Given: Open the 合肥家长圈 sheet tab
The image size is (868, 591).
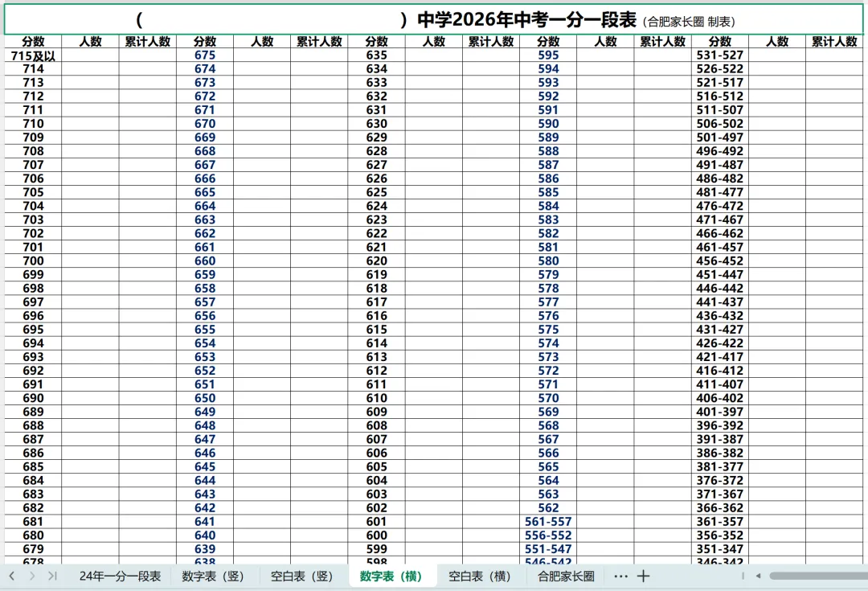Looking at the screenshot, I should pos(566,576).
